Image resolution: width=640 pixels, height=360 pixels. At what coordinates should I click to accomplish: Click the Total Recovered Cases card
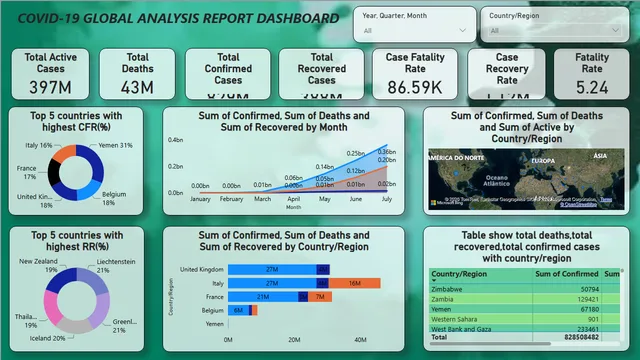point(321,74)
